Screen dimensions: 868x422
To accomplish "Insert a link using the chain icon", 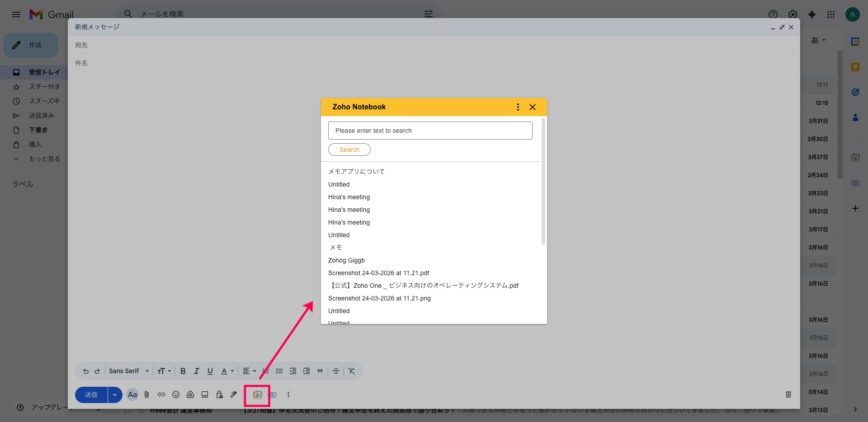I will [161, 394].
